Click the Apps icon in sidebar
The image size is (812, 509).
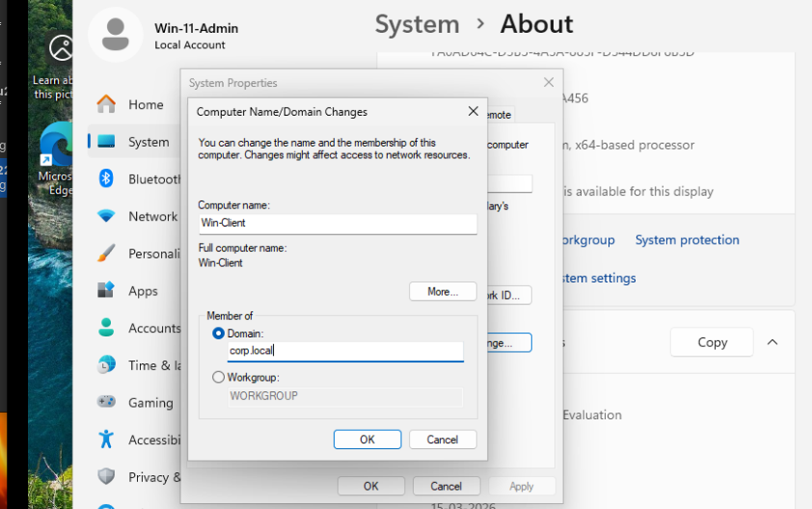106,290
